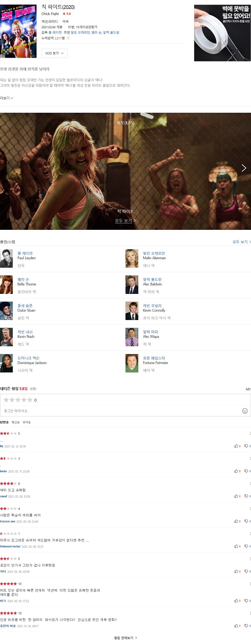Dislike the review dated 2021.02.05
This screenshot has width=251, height=644.
[247, 601]
